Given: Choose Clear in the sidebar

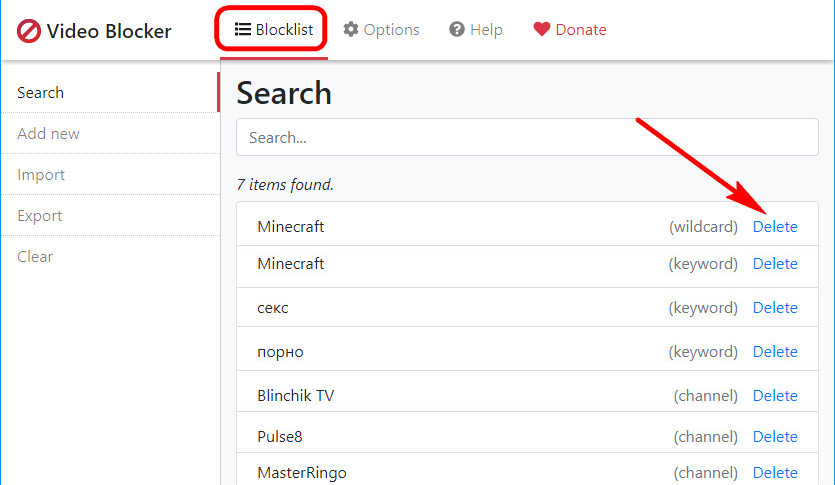Looking at the screenshot, I should (x=110, y=257).
